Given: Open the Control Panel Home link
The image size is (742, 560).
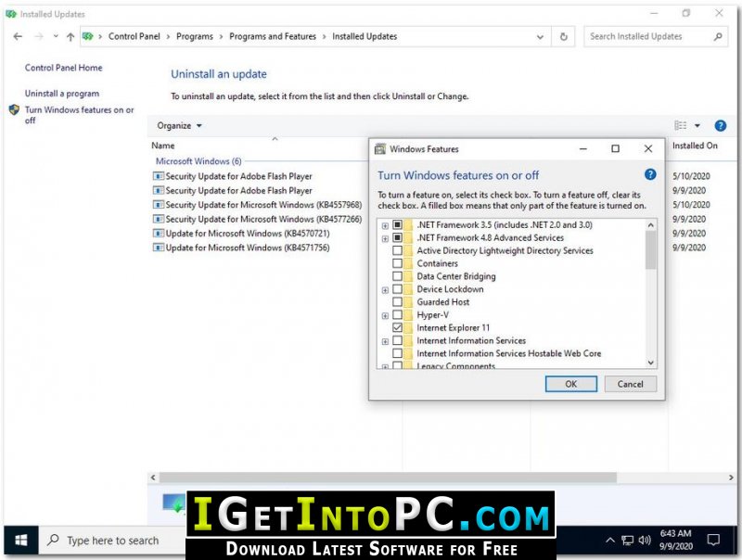Looking at the screenshot, I should 63,68.
